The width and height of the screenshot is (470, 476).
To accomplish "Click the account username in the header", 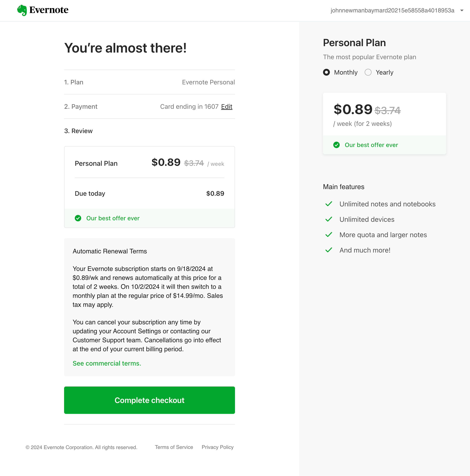I will pos(392,10).
